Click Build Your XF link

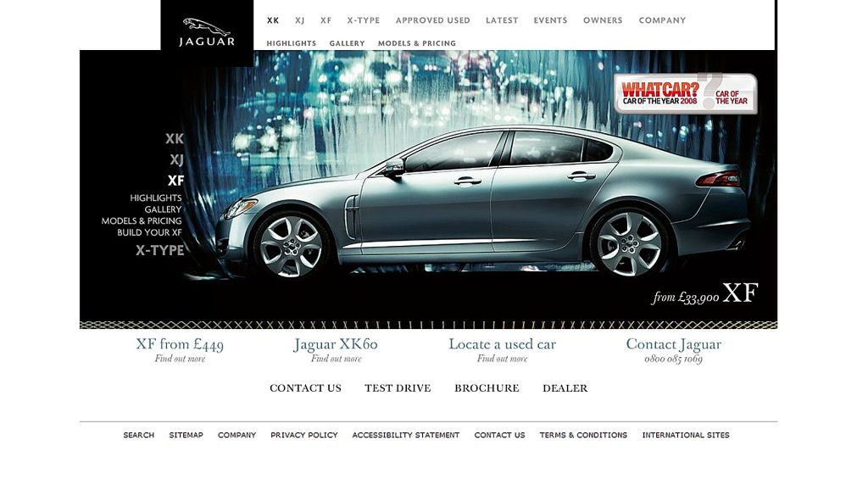click(150, 232)
